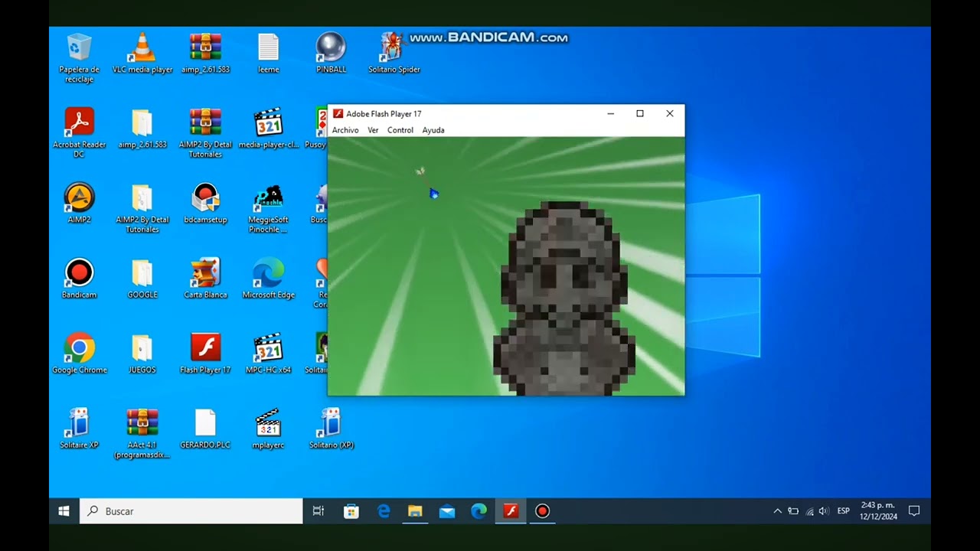Select the mplayerc shortcut icon

tap(269, 428)
